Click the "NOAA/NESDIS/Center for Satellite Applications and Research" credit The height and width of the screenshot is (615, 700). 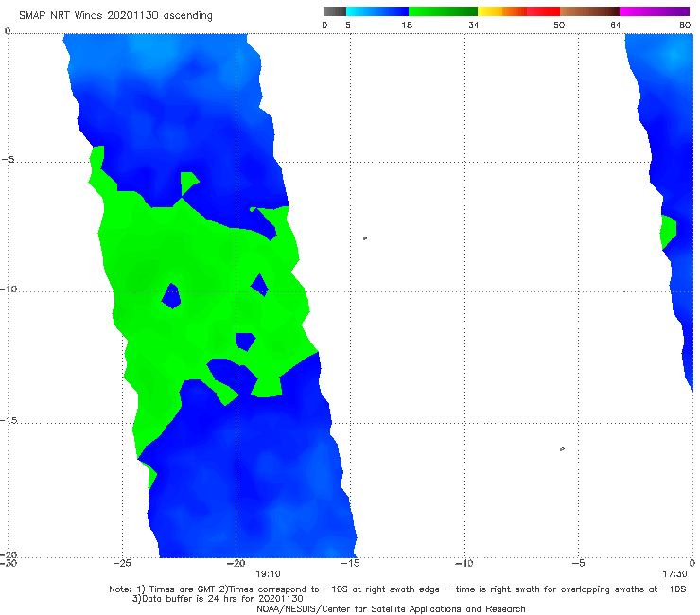(x=391, y=608)
